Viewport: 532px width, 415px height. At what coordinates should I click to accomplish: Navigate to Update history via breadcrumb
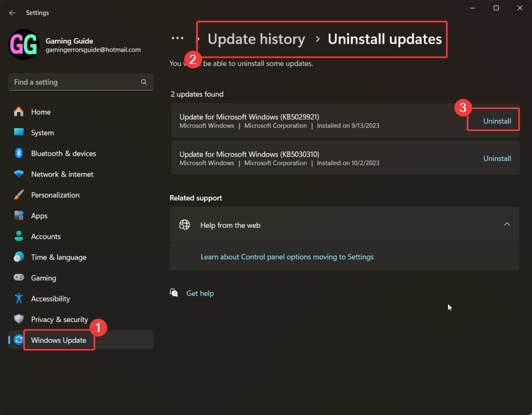[x=256, y=39]
